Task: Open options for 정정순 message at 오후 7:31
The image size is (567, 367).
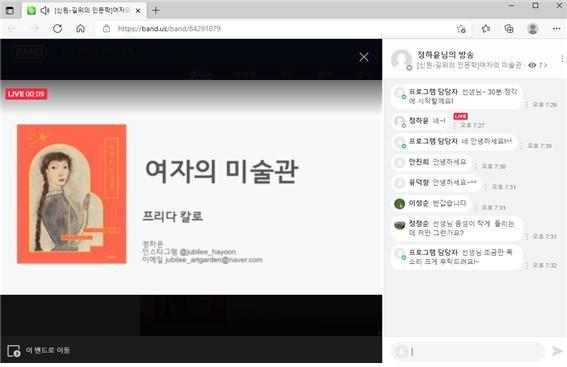Action: [x=526, y=236]
